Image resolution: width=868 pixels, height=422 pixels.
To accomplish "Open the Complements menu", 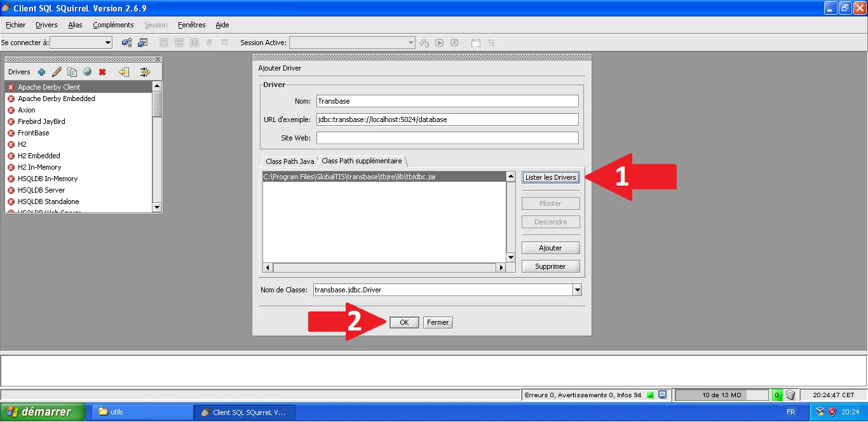I will point(113,25).
